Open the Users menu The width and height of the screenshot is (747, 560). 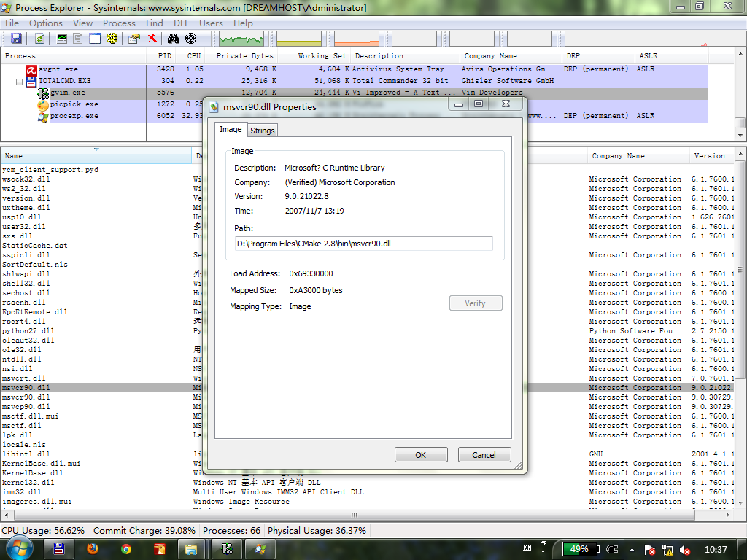tap(211, 23)
